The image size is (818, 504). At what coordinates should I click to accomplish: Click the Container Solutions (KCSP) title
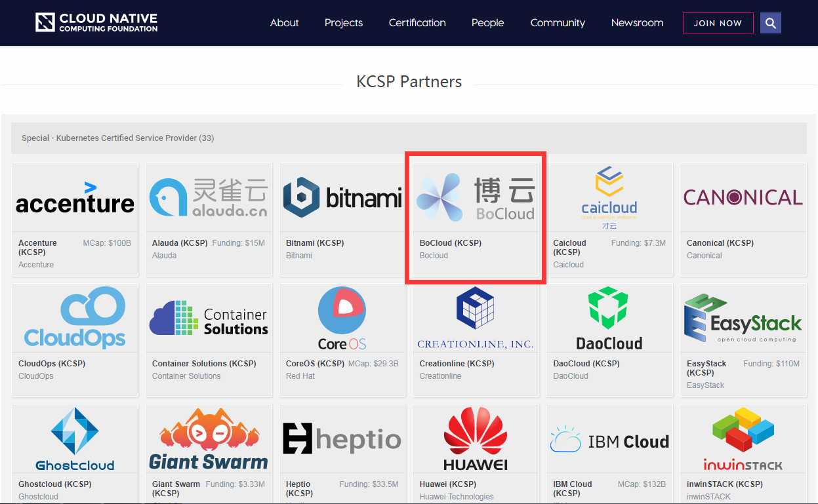203,364
